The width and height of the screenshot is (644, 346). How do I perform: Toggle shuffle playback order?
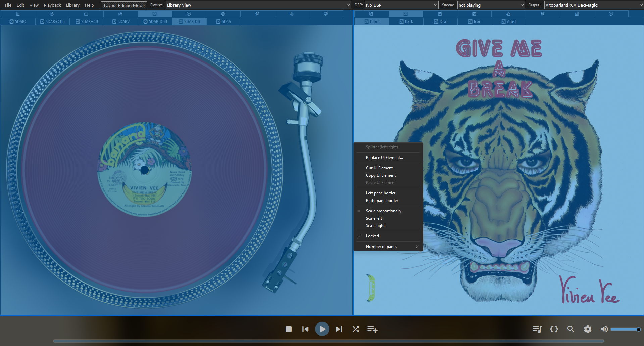[356, 329]
